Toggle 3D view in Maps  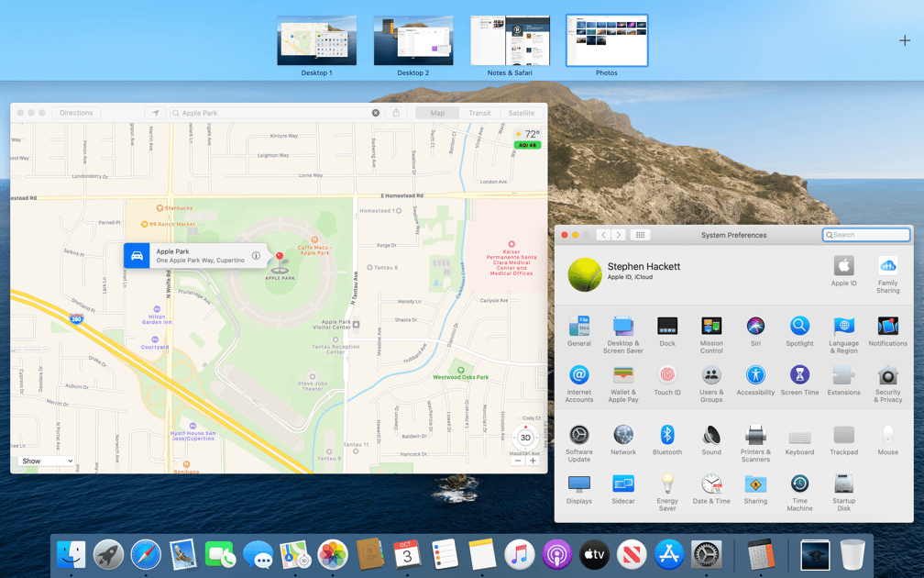525,438
